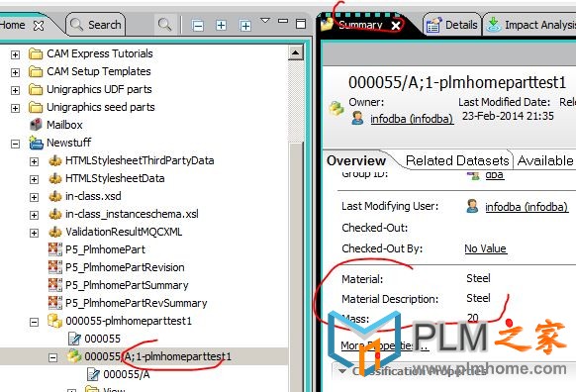The height and width of the screenshot is (392, 576).
Task: Collapse the 000055-plmhomeparttest1 item
Action: 34,322
